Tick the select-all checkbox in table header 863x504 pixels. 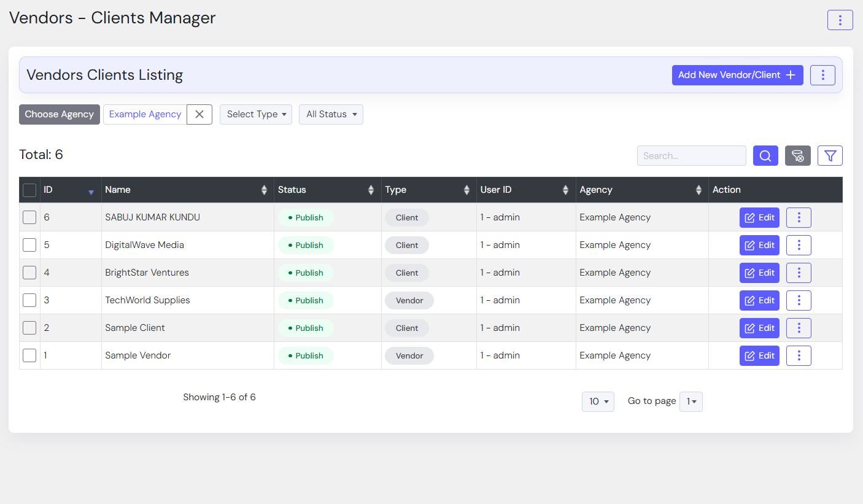29,190
